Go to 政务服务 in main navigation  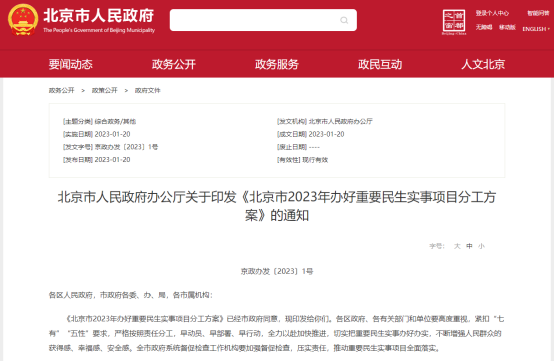pos(277,64)
